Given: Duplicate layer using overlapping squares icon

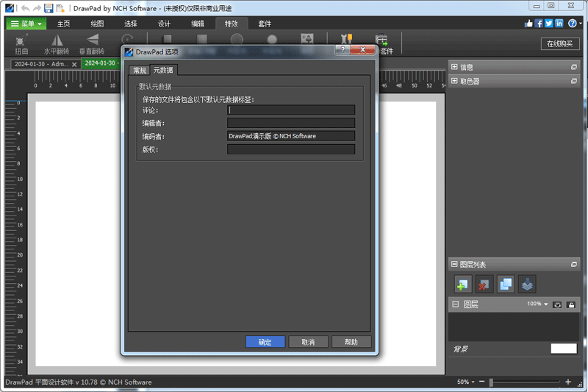Looking at the screenshot, I should 506,284.
